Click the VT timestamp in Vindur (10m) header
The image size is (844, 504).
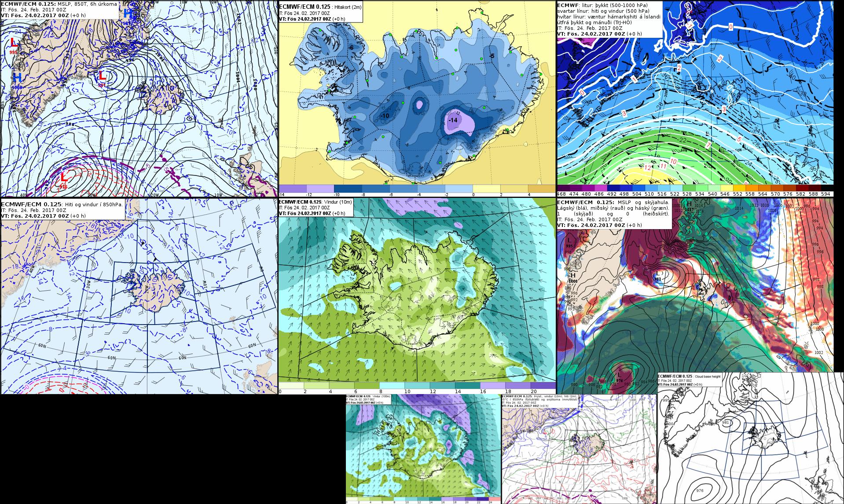coord(312,213)
